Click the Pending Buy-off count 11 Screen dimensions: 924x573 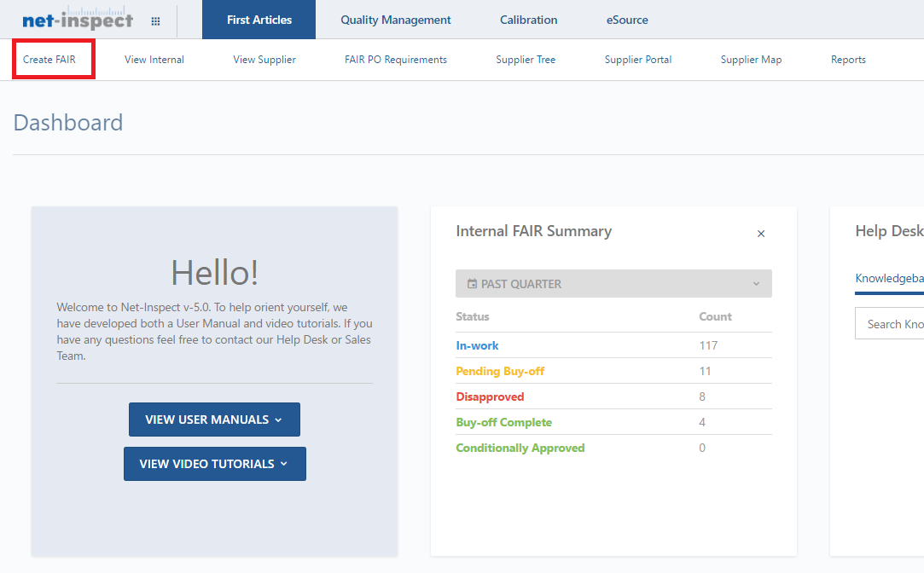point(705,371)
